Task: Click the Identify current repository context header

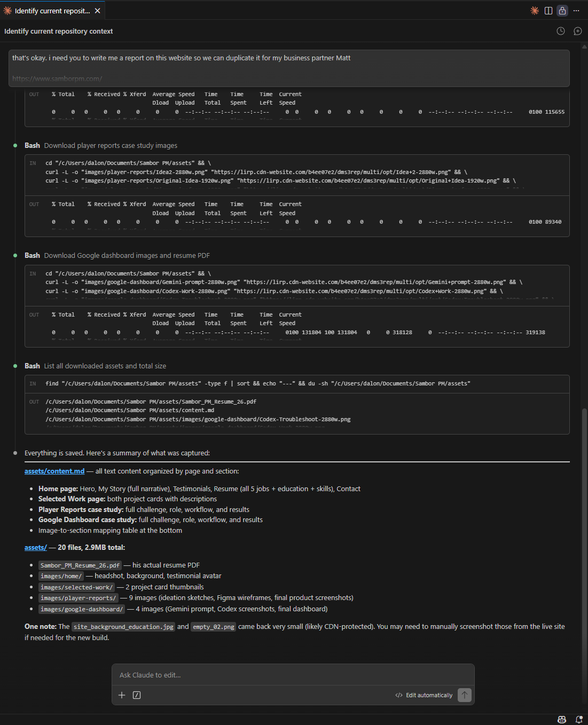Action: pos(58,31)
